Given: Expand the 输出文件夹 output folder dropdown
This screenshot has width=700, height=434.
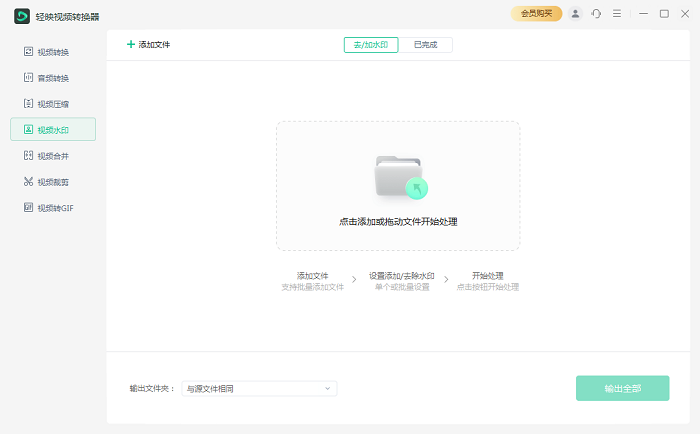Looking at the screenshot, I should point(326,388).
